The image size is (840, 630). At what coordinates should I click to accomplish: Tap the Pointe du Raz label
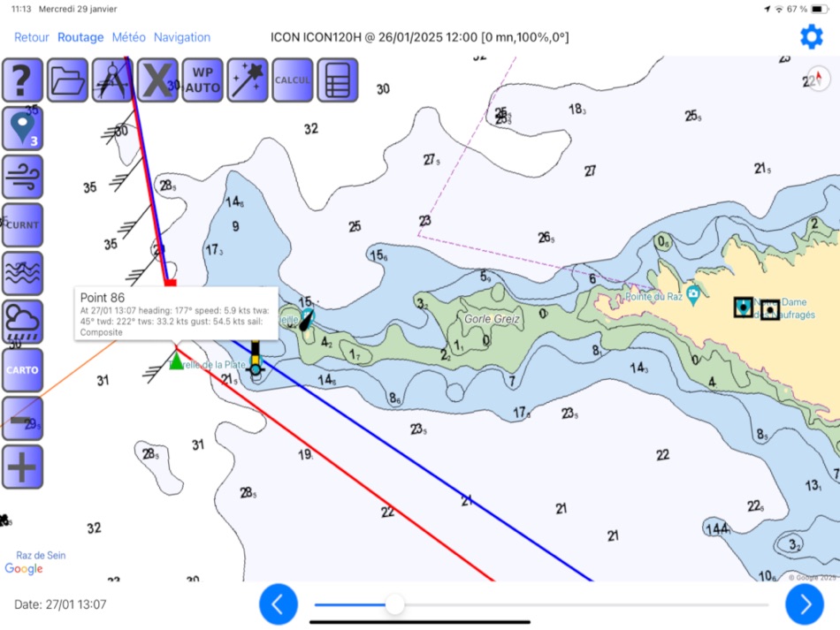(x=653, y=296)
